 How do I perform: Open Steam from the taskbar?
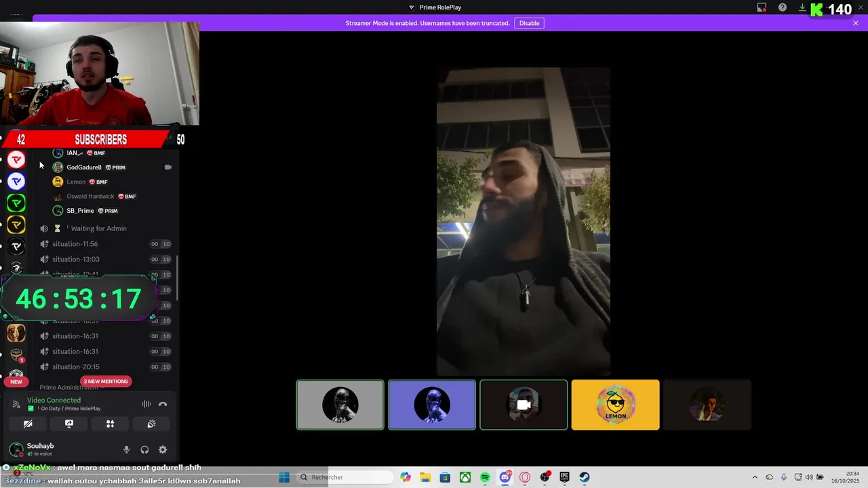click(584, 477)
